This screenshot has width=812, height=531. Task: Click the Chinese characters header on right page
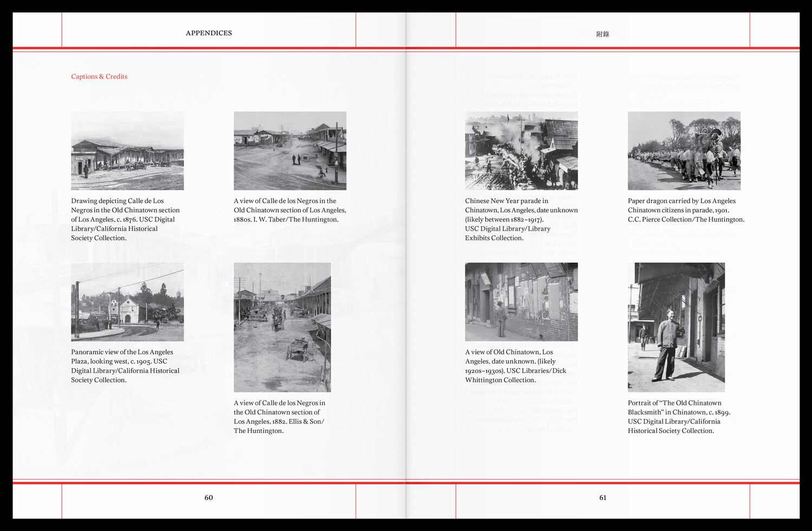pyautogui.click(x=603, y=34)
